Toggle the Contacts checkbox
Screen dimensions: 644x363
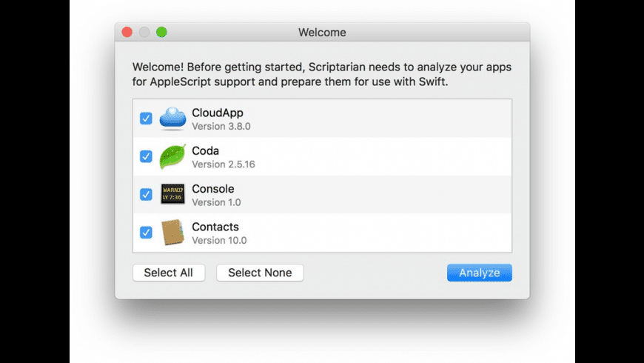tap(146, 233)
